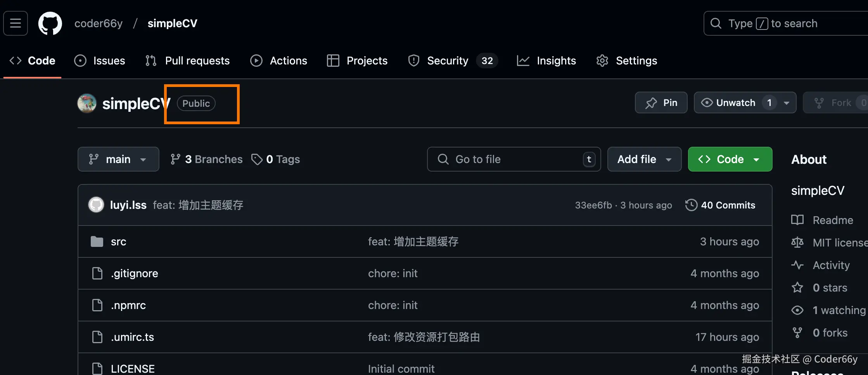Click the GitHub Octocat logo
The height and width of the screenshot is (375, 868).
click(x=50, y=23)
